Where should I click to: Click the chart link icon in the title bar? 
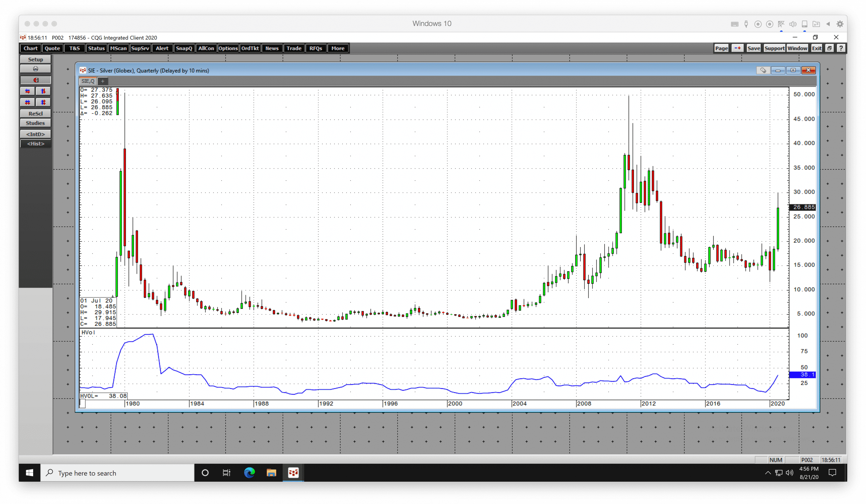762,70
